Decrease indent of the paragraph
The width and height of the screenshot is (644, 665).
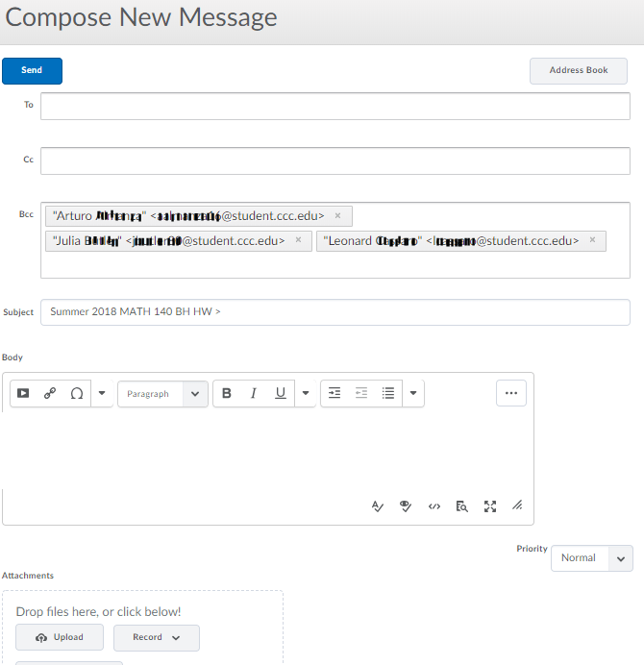pos(361,393)
